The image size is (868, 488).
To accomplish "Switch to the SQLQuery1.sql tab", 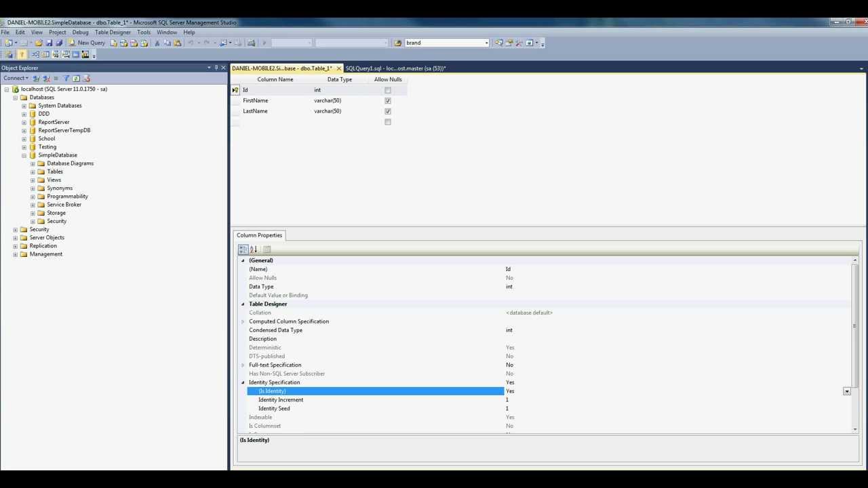I will tap(395, 68).
